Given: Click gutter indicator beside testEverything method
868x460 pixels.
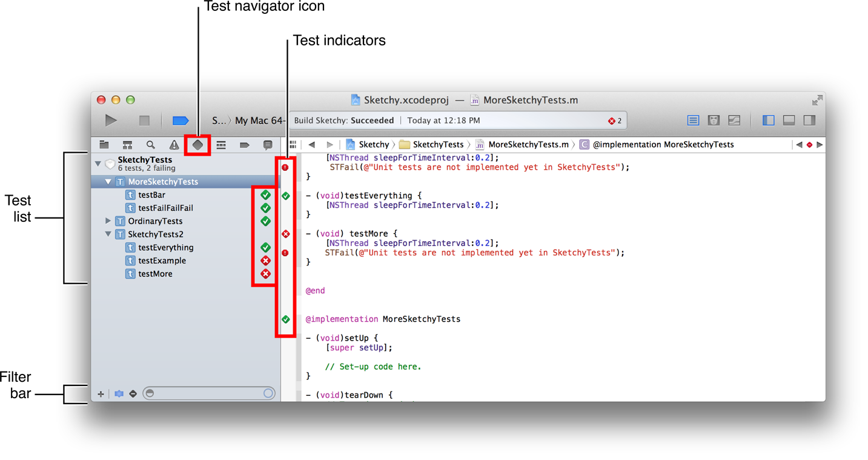Looking at the screenshot, I should [285, 196].
